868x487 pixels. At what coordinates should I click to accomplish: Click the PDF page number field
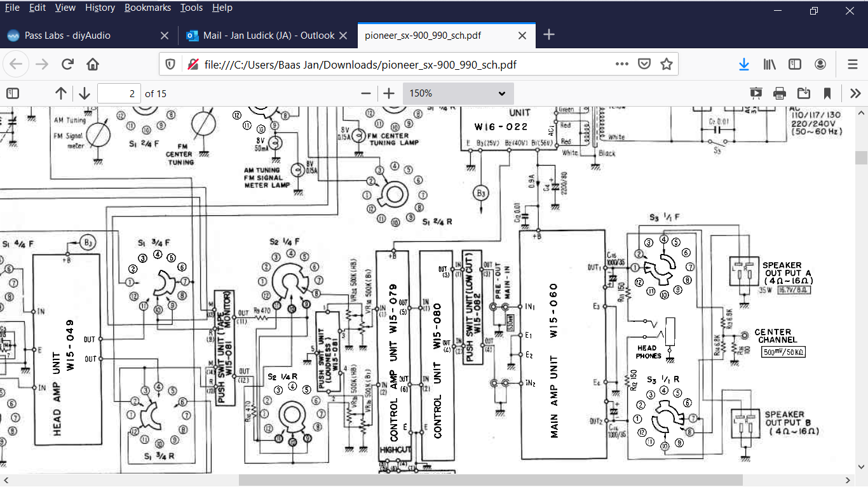(x=119, y=93)
